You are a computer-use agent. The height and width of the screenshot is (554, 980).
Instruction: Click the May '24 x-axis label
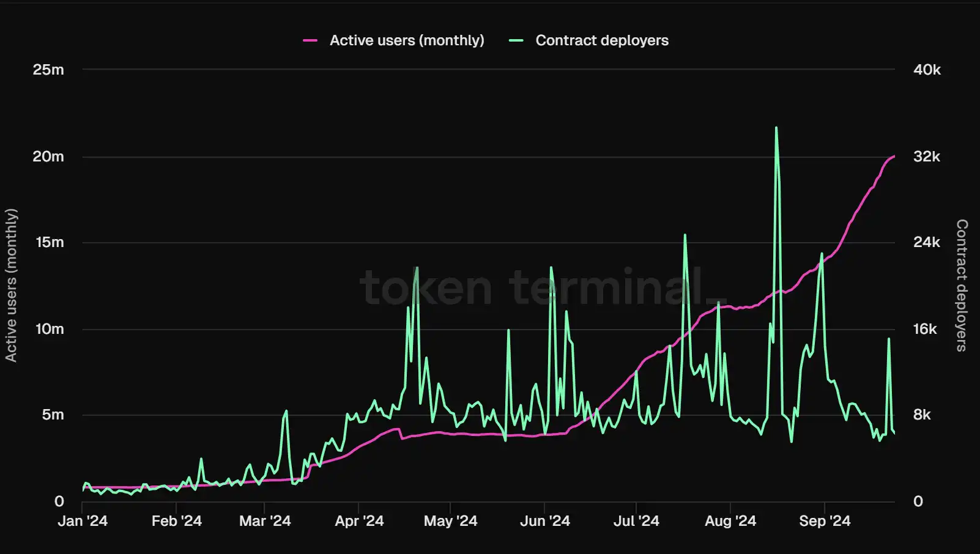[x=450, y=521]
